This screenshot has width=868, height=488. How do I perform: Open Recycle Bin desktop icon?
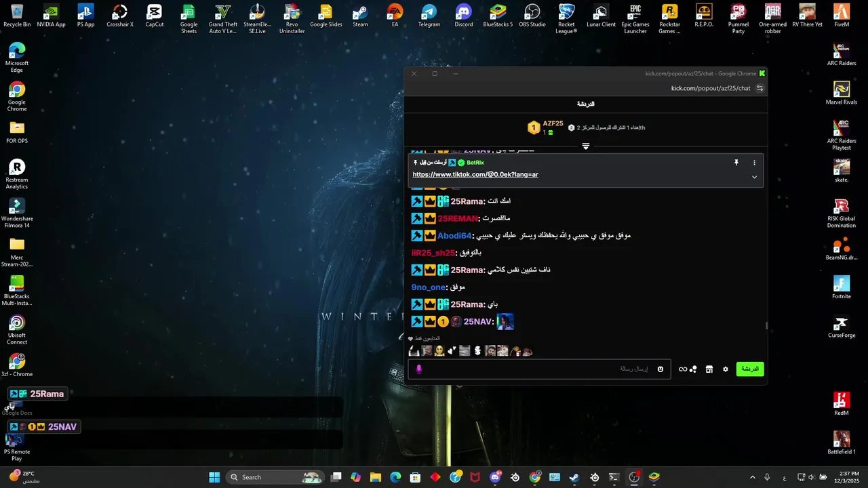click(17, 16)
